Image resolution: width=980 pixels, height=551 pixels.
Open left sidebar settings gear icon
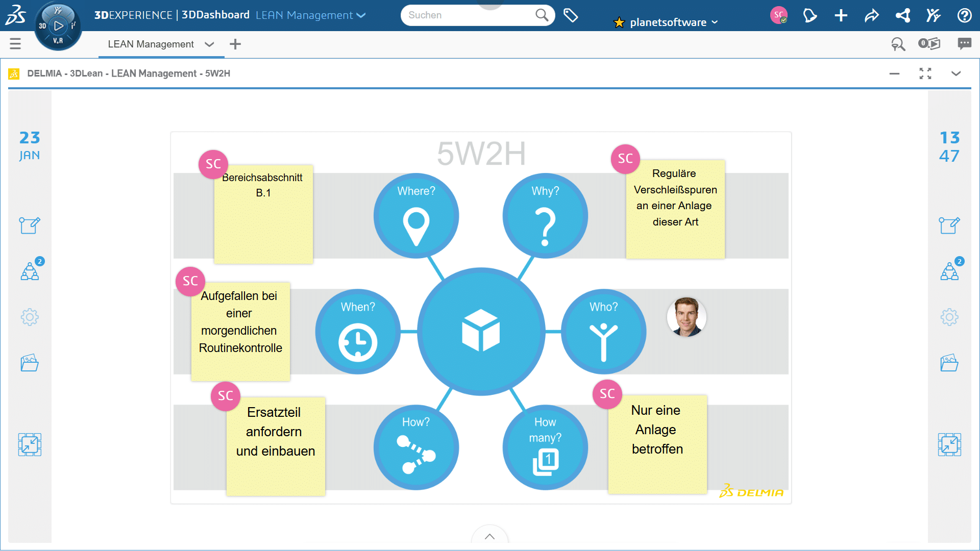tap(30, 317)
